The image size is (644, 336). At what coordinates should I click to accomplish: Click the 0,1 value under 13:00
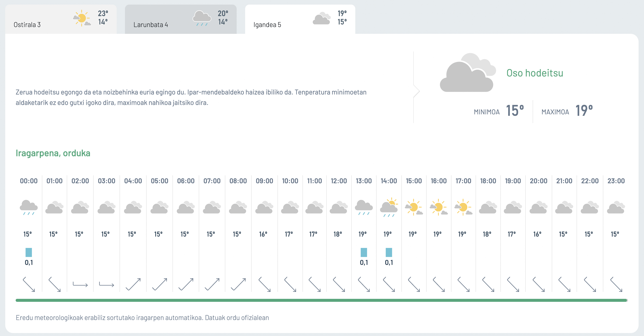[364, 263]
